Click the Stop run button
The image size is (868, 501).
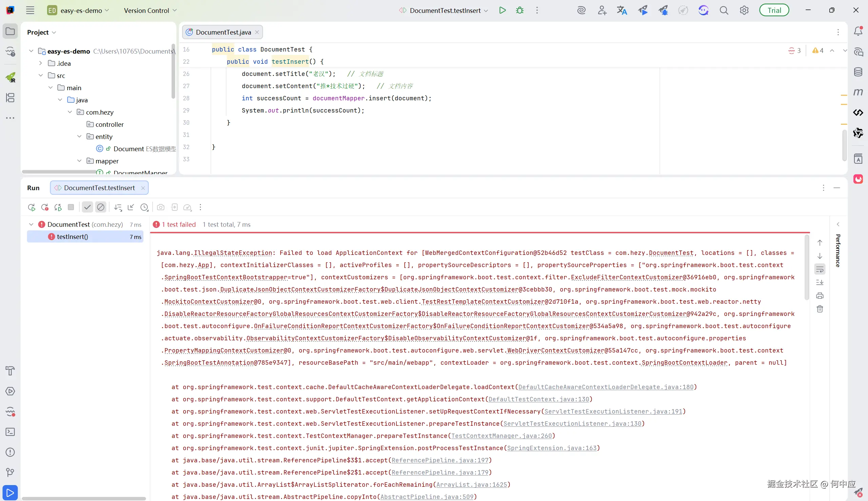coord(71,207)
